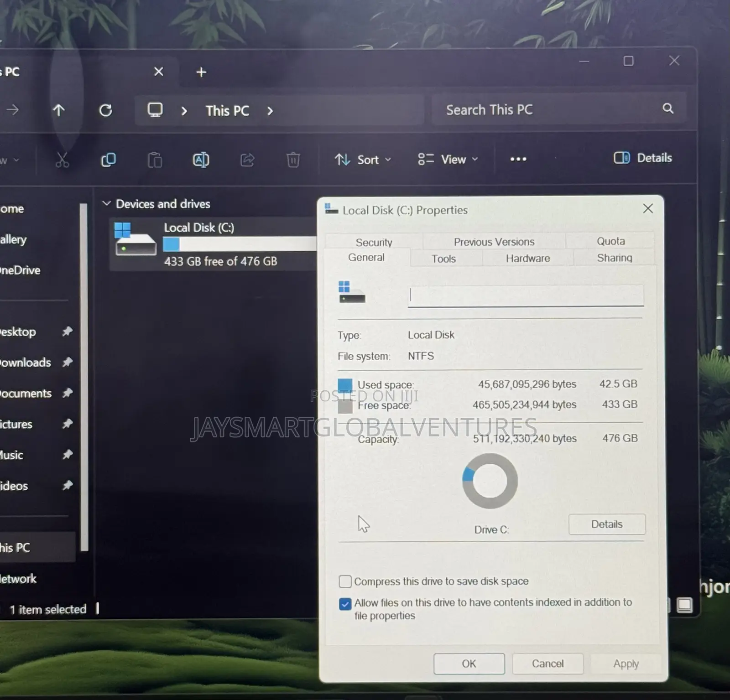Viewport: 730px width, 700px height.
Task: Click the monitor icon in address bar
Action: point(155,110)
